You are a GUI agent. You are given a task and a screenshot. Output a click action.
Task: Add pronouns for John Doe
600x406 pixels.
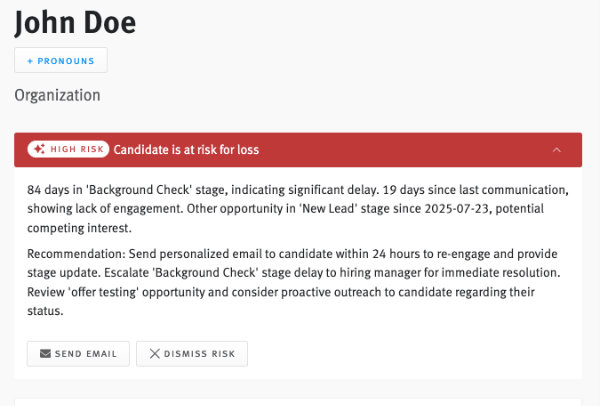tap(61, 61)
